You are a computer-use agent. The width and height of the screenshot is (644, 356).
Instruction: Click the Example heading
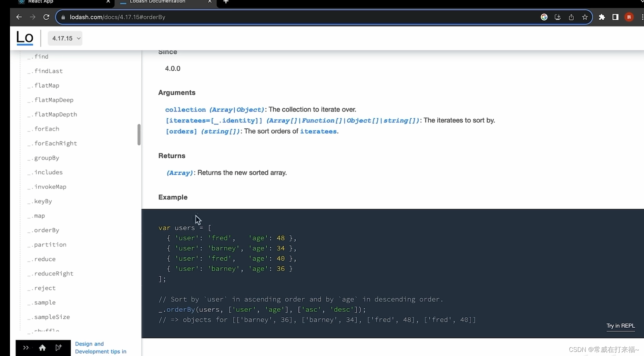click(x=173, y=197)
